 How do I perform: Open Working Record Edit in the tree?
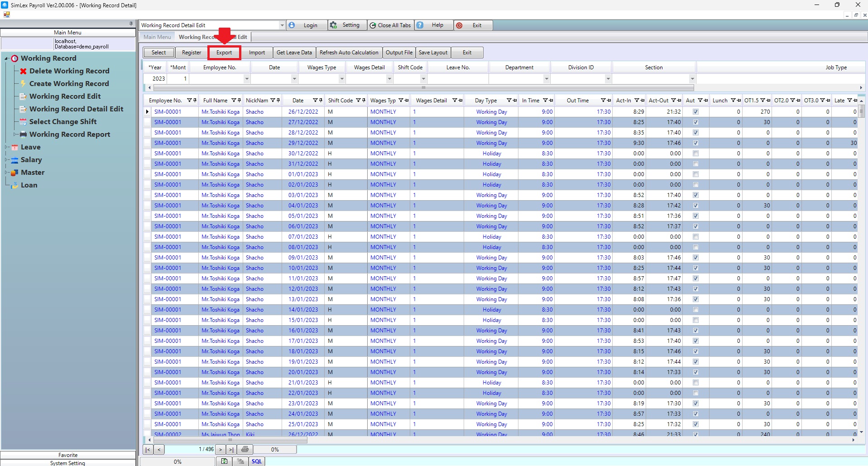[65, 96]
